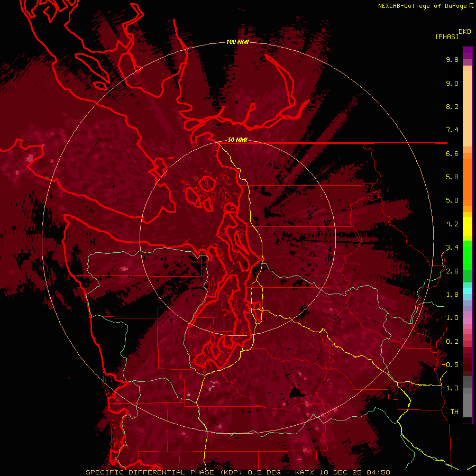Viewport: 476px width, 476px height.
Task: Click the dark orange segment of the color bar
Action: click(467, 182)
